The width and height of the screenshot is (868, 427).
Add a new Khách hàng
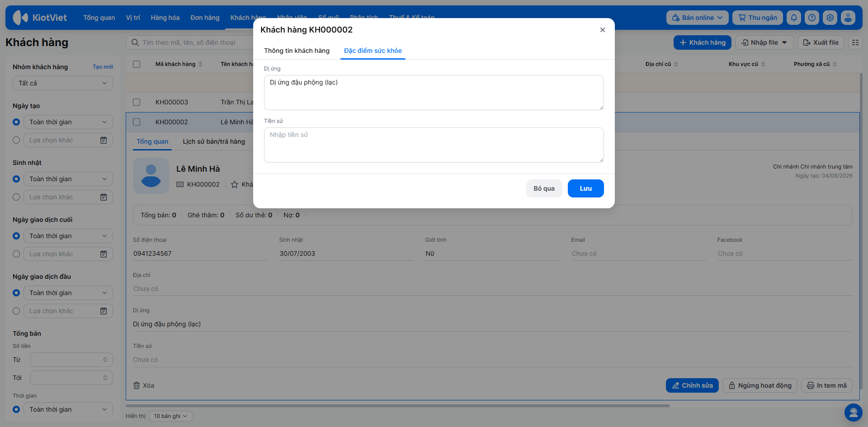703,42
